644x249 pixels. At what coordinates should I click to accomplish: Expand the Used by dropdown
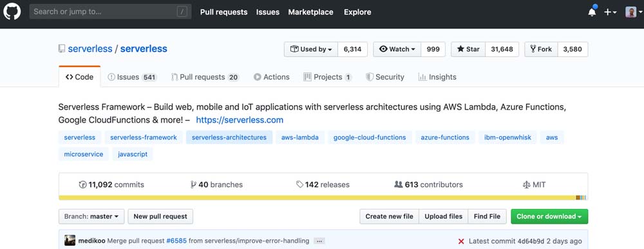click(311, 49)
